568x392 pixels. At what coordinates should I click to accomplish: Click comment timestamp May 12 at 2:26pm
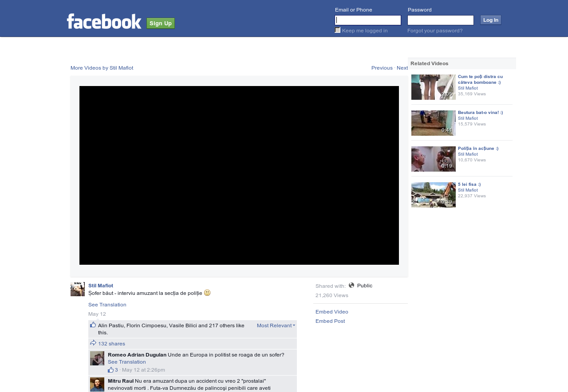coord(143,370)
